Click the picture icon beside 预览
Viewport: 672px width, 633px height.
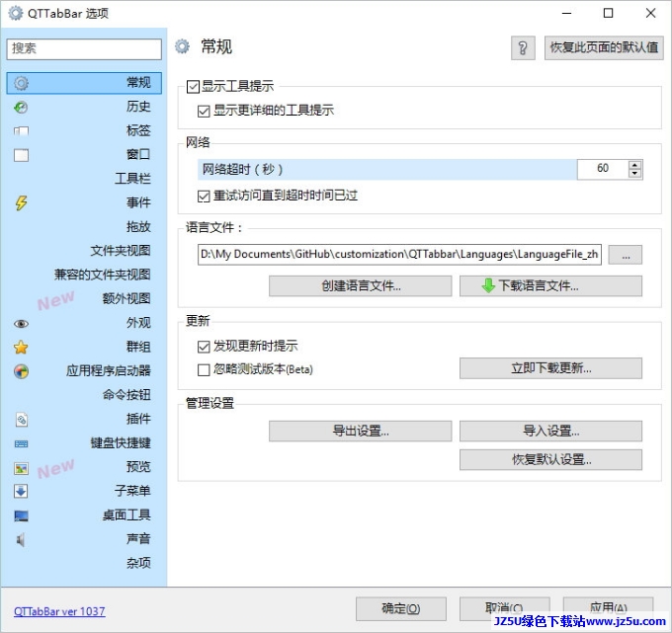pyautogui.click(x=21, y=468)
